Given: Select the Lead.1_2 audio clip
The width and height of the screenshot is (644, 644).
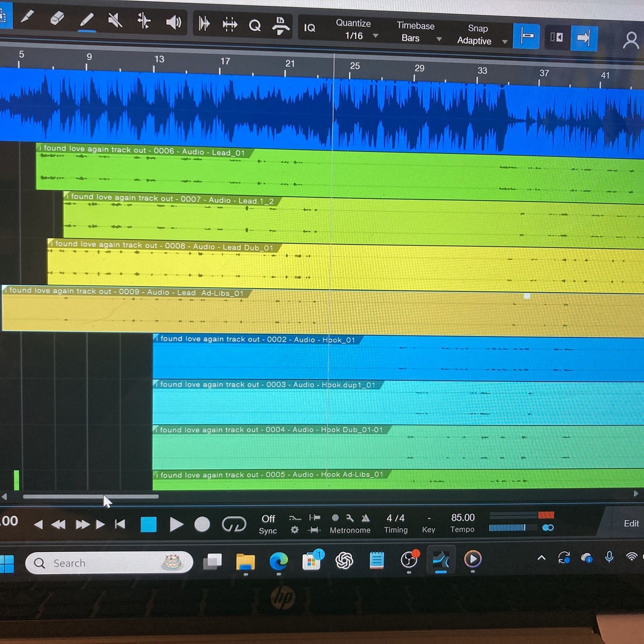Looking at the screenshot, I should [x=353, y=219].
